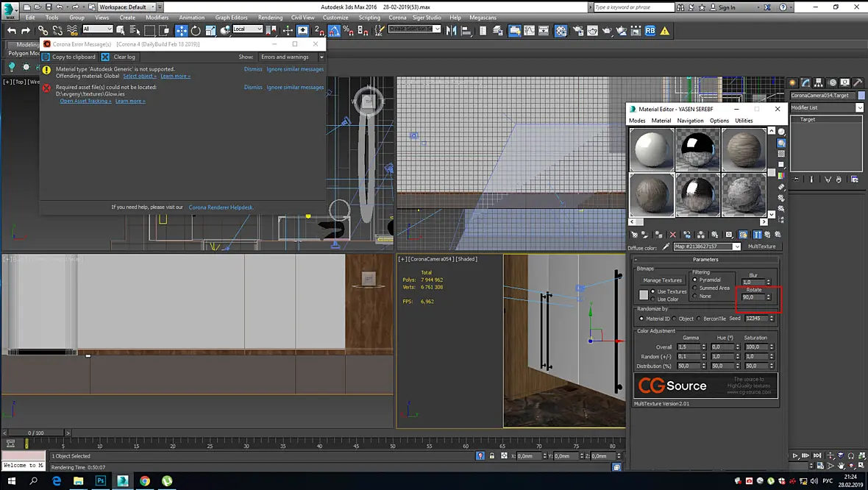Open the Create Selection Set dropdown

tap(414, 29)
